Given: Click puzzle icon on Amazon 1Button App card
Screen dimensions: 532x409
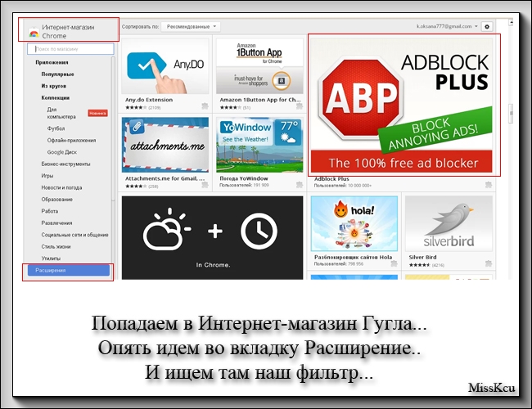Looking at the screenshot, I should [300, 106].
